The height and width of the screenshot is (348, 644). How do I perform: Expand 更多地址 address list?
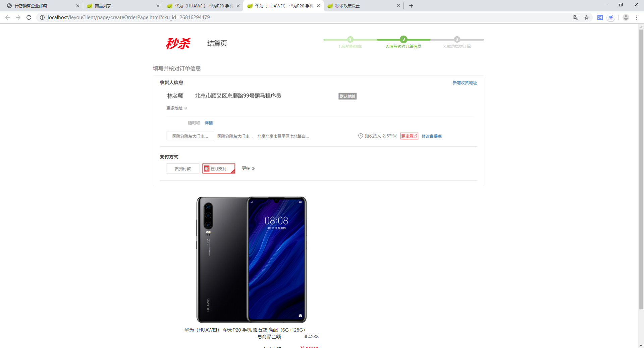177,108
